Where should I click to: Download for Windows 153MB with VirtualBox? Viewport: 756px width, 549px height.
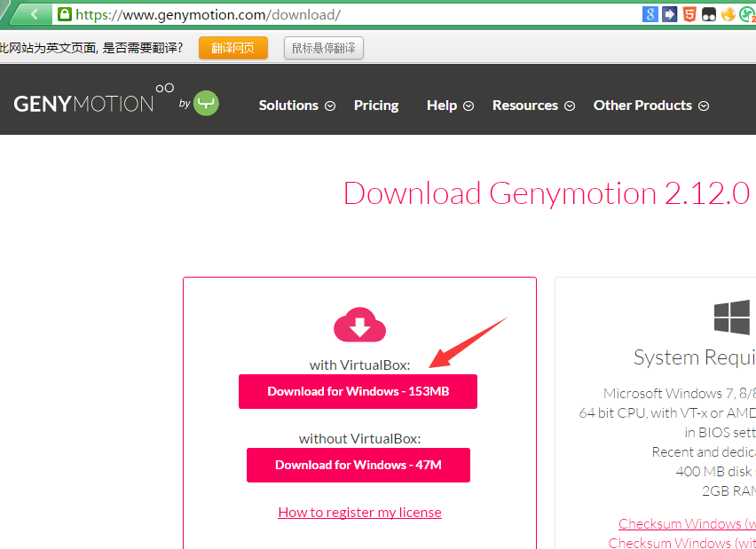[x=358, y=391]
